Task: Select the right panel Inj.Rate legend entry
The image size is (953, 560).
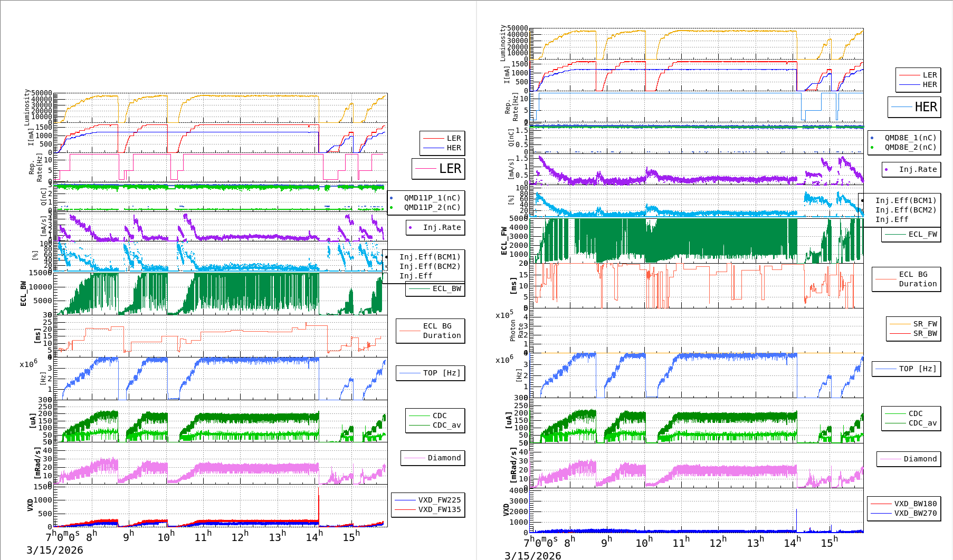Action: click(x=911, y=170)
